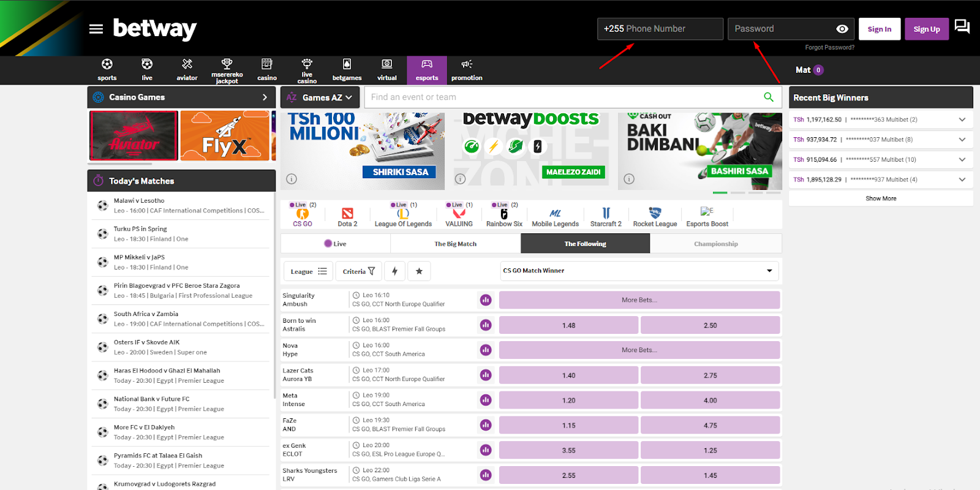Expand winner row TSh 1,895,128.29
Viewport: 980px width, 490px height.
click(x=962, y=179)
